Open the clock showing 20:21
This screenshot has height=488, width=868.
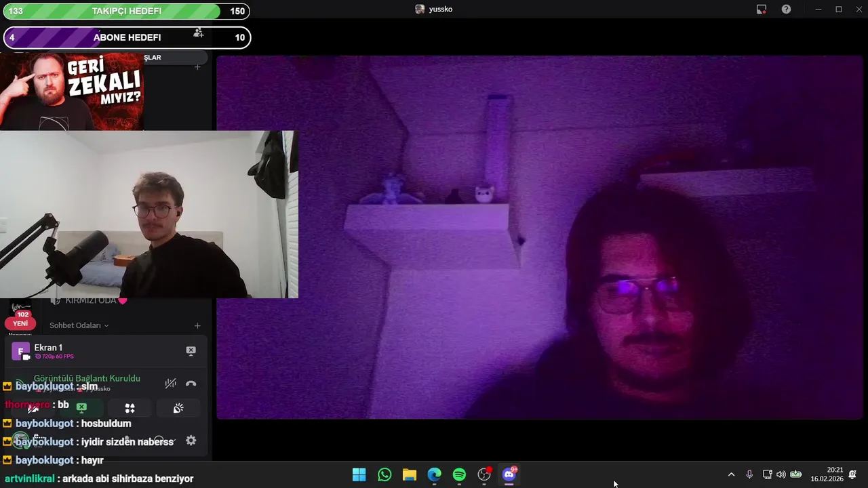pos(827,474)
